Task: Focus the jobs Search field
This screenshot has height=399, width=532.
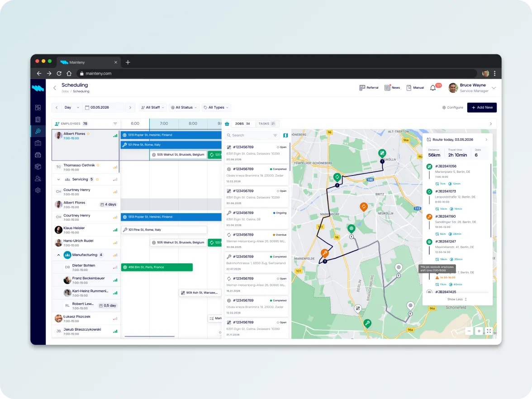Action: pyautogui.click(x=252, y=135)
